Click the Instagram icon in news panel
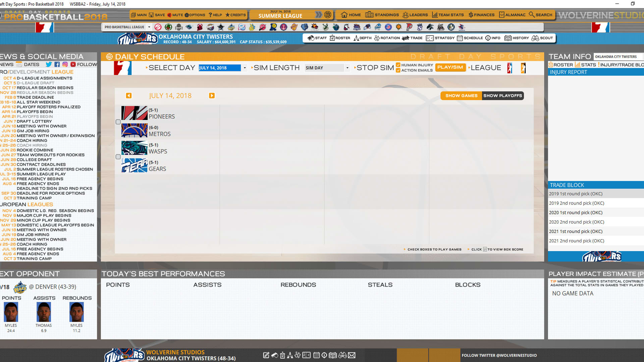The width and height of the screenshot is (644, 362). point(65,64)
